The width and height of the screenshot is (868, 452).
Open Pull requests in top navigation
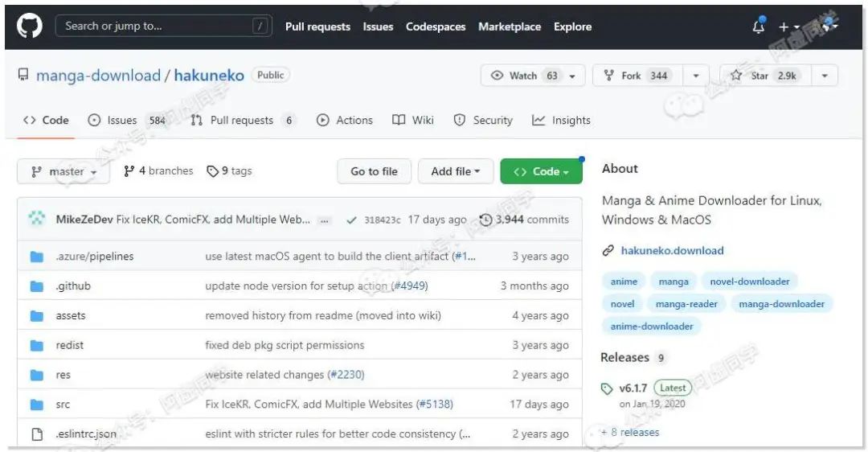coord(317,27)
